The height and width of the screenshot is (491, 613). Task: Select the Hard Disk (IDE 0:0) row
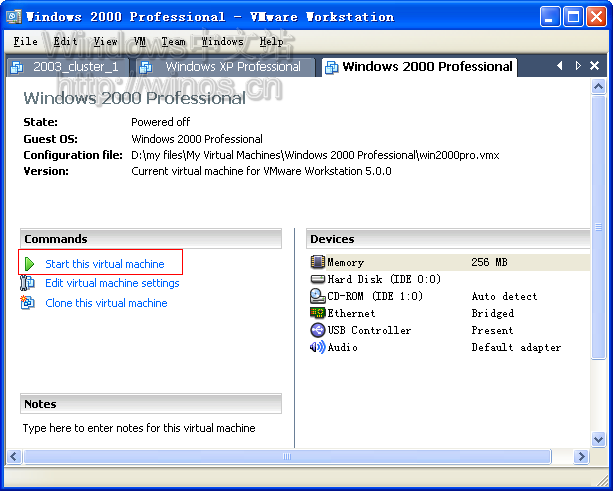pos(450,279)
